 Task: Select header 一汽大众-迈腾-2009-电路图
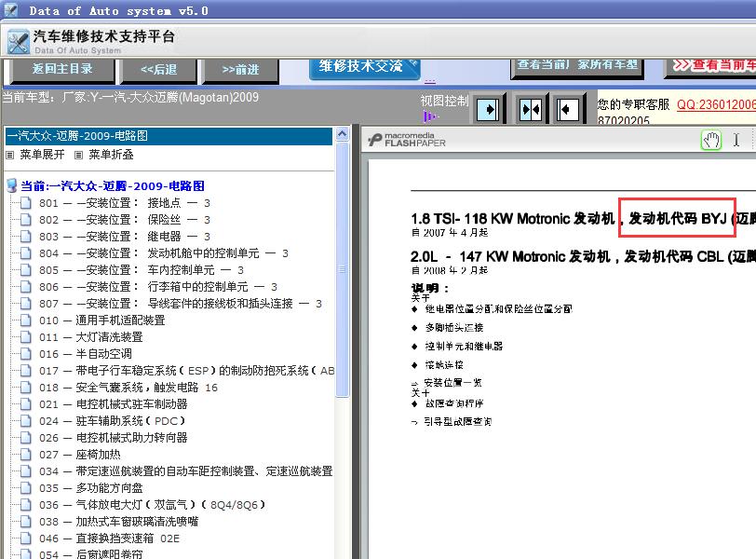[x=169, y=136]
